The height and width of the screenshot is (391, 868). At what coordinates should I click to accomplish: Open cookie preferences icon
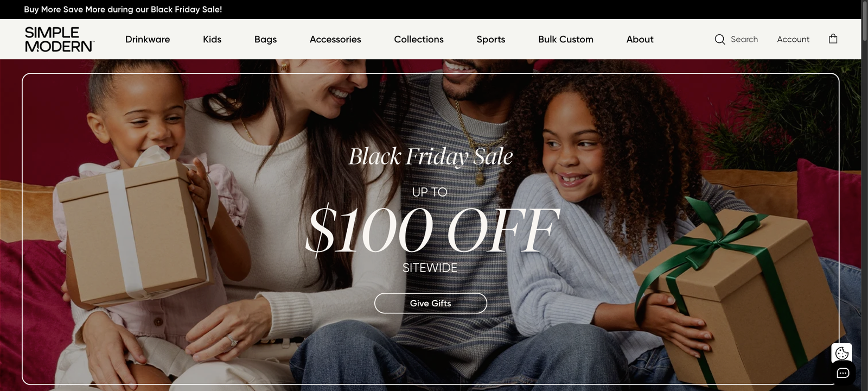[x=842, y=354]
